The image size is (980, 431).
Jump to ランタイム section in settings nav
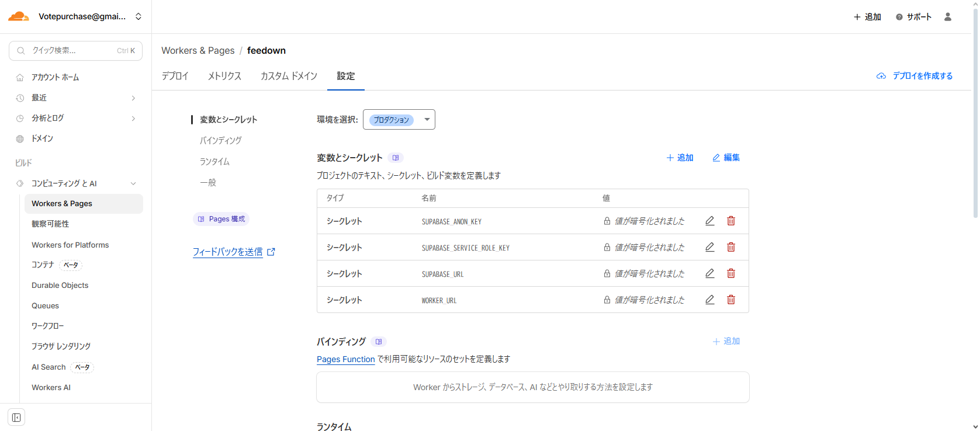click(x=214, y=162)
